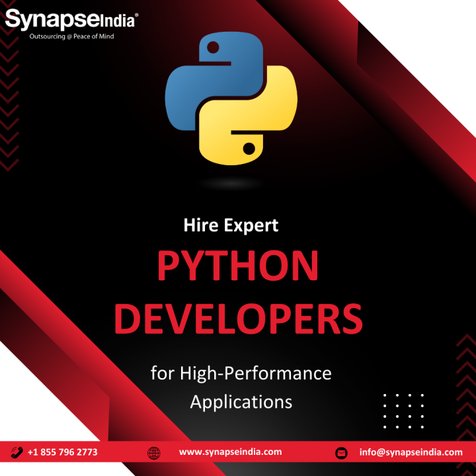Select the "Outsourcing @ Peace of Mind" tagline
Screen dimensions: 476x476
click(x=71, y=36)
